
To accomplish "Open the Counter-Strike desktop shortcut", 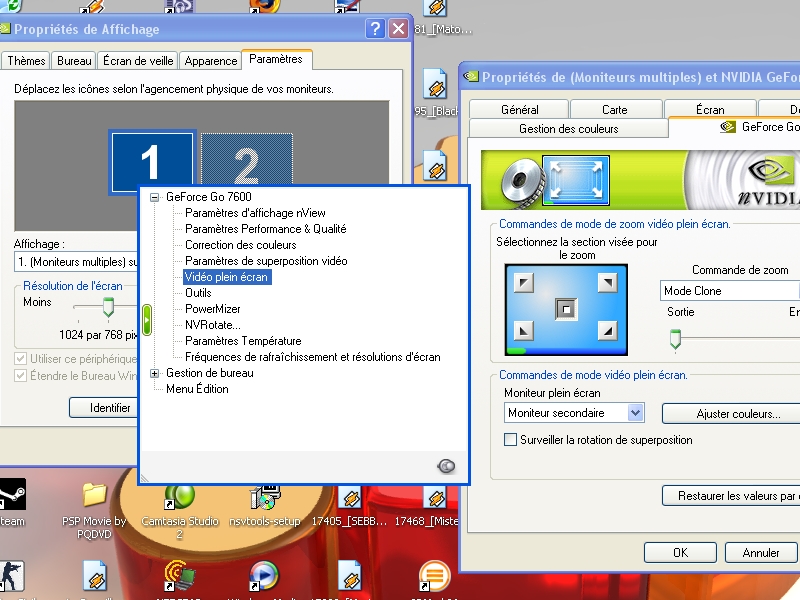I will click(x=12, y=580).
